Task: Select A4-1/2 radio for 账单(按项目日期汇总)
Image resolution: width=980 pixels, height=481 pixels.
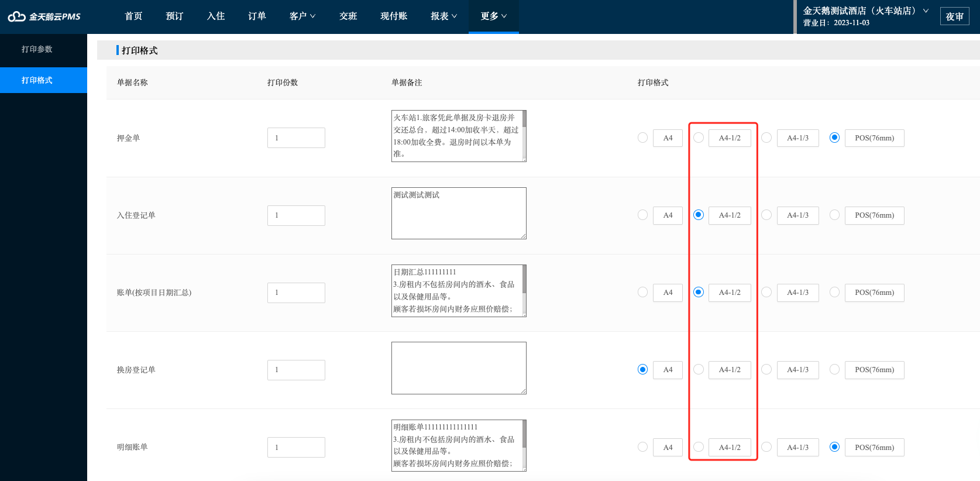Action: click(699, 292)
